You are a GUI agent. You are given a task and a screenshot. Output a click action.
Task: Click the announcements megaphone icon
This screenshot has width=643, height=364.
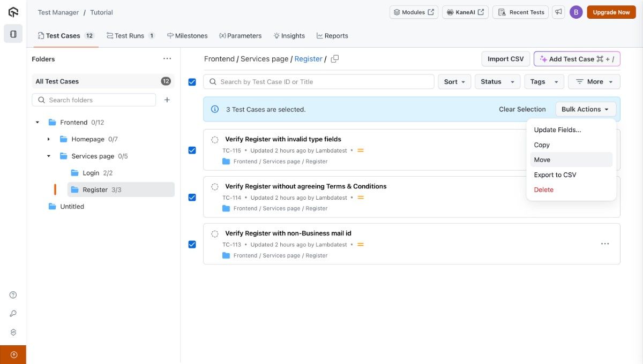tap(559, 12)
